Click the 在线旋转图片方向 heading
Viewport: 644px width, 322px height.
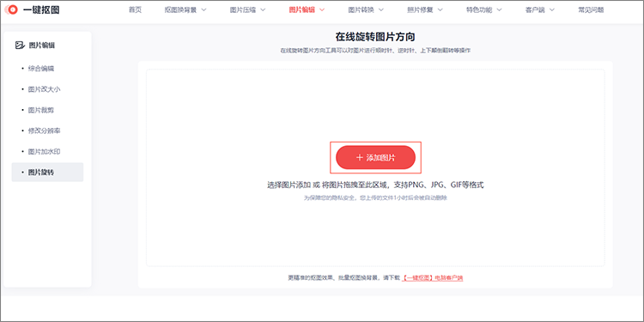click(x=375, y=37)
